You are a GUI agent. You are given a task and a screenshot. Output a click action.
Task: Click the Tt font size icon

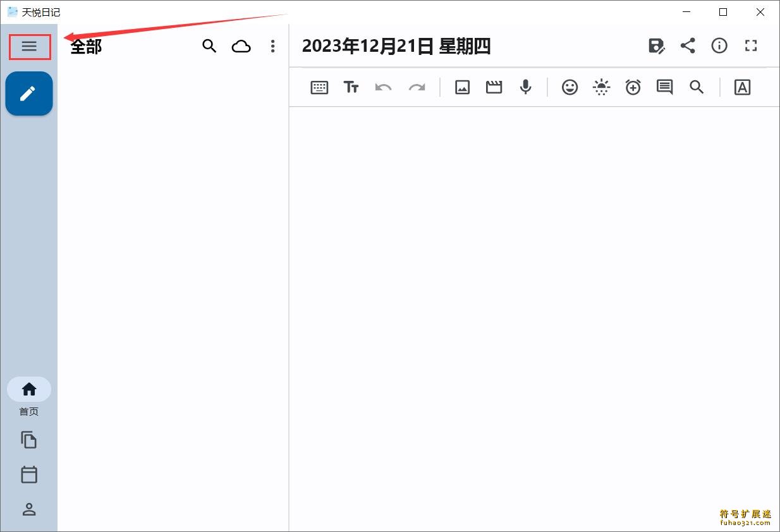click(x=351, y=87)
